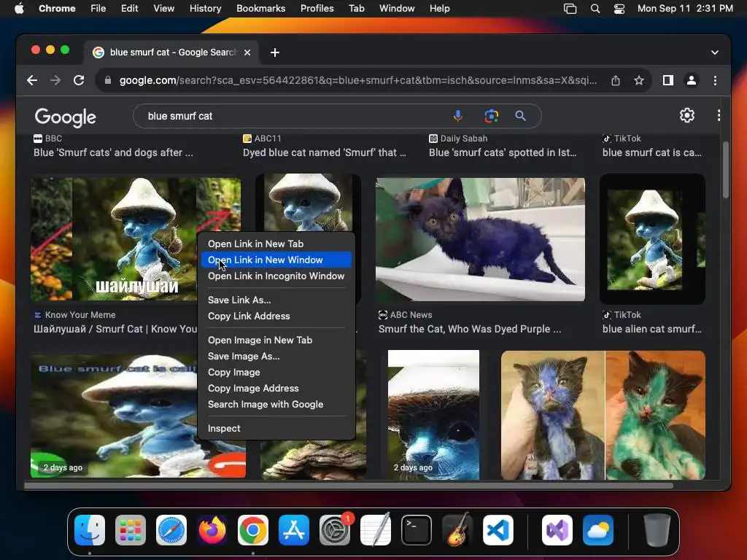This screenshot has height=560, width=747.
Task: Choose Inspect from the context menu
Action: pos(276,429)
